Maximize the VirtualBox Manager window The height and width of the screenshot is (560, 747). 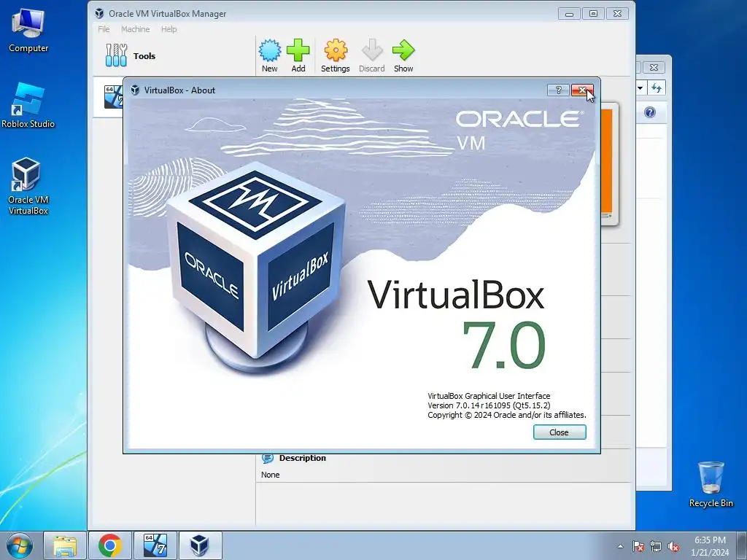pos(593,14)
